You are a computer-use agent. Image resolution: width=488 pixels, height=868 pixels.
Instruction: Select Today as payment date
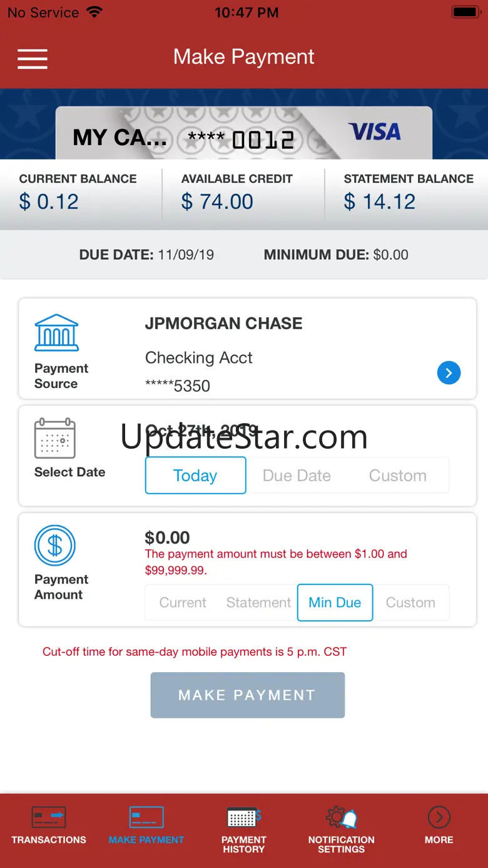pos(195,476)
